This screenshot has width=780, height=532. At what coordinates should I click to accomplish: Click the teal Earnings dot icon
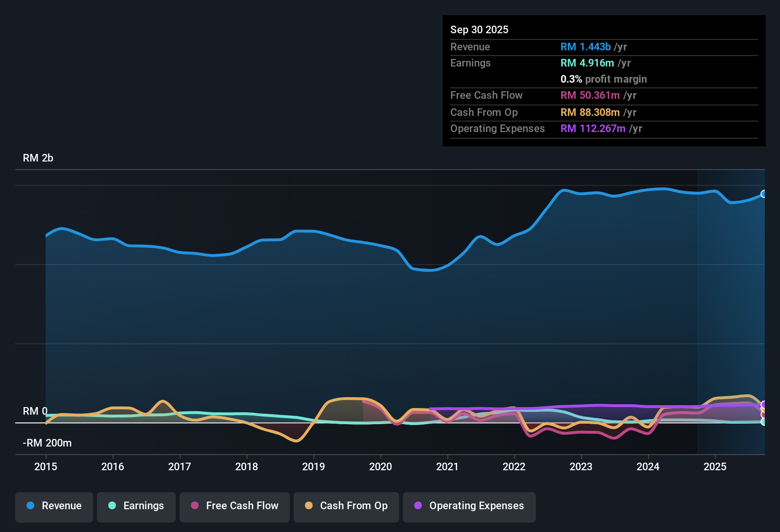pos(112,506)
